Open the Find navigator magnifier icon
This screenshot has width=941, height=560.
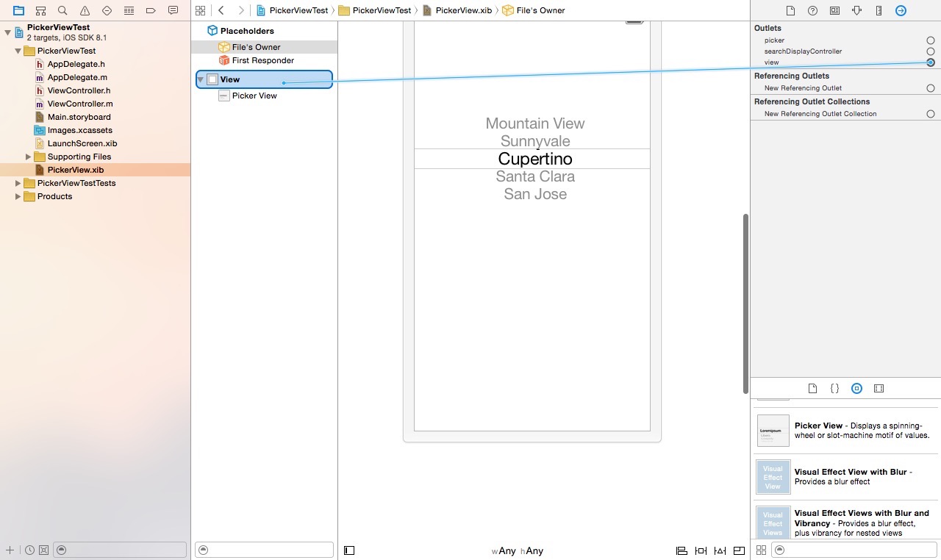(x=62, y=10)
